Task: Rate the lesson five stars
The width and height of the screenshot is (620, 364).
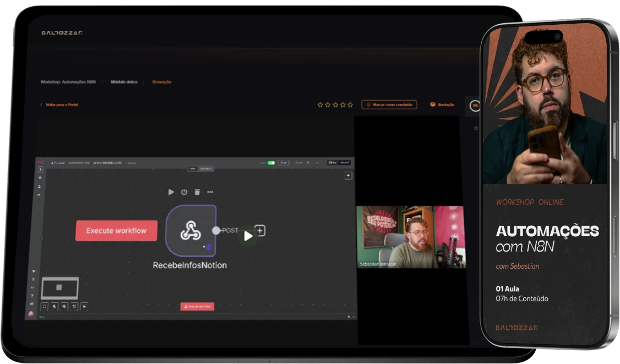Action: [350, 105]
